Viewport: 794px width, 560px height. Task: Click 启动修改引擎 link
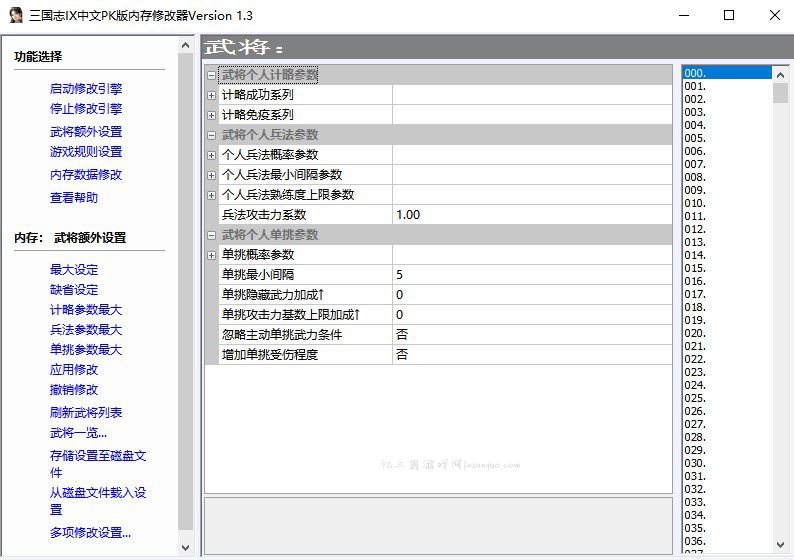86,89
